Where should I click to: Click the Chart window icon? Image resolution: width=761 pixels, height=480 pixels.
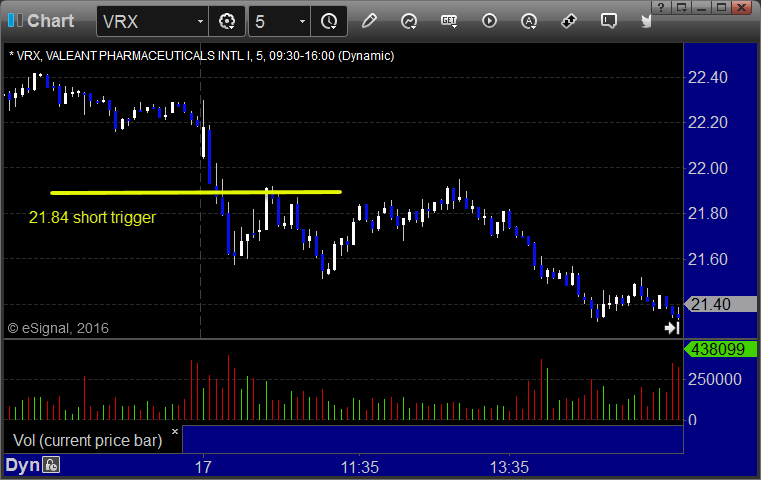pyautogui.click(x=16, y=21)
